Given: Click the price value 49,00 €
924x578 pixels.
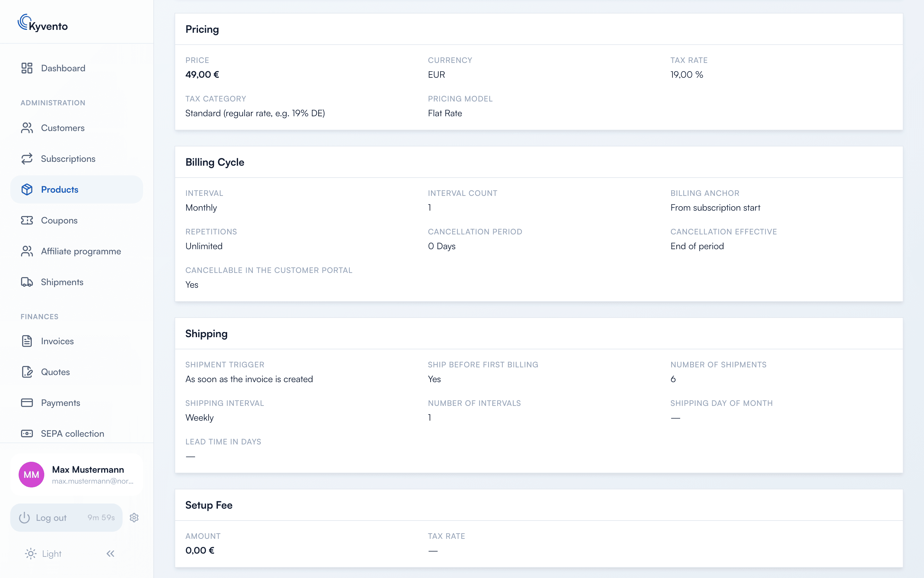Looking at the screenshot, I should (202, 74).
